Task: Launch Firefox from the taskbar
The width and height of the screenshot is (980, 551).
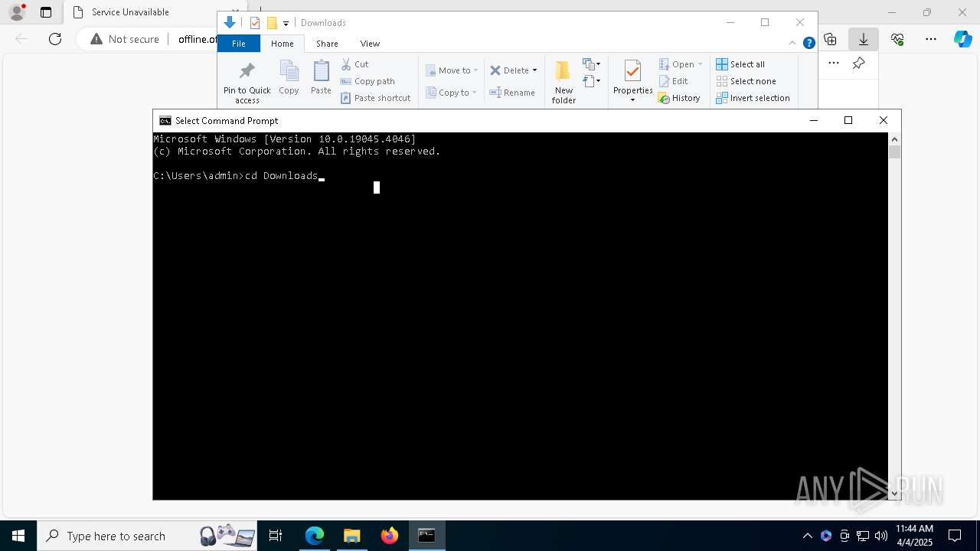Action: pyautogui.click(x=389, y=536)
